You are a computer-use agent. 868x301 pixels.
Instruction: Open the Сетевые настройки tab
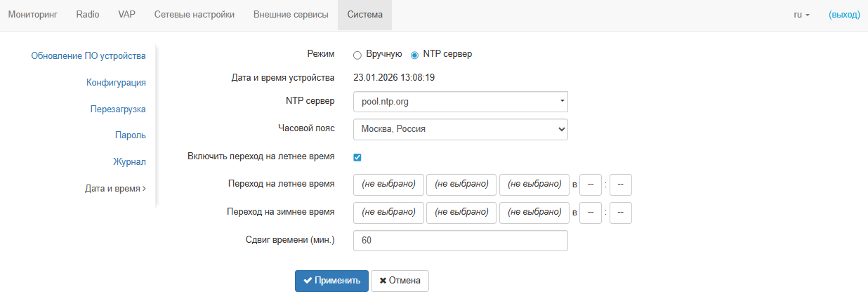[x=195, y=15]
